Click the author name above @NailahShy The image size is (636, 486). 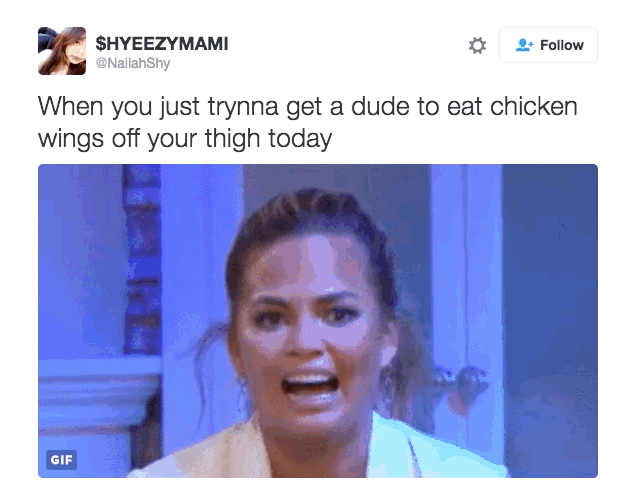(x=162, y=43)
